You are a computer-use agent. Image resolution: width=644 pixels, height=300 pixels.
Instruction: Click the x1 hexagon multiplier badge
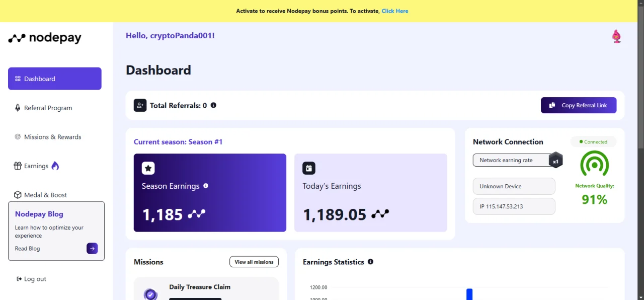click(x=555, y=160)
